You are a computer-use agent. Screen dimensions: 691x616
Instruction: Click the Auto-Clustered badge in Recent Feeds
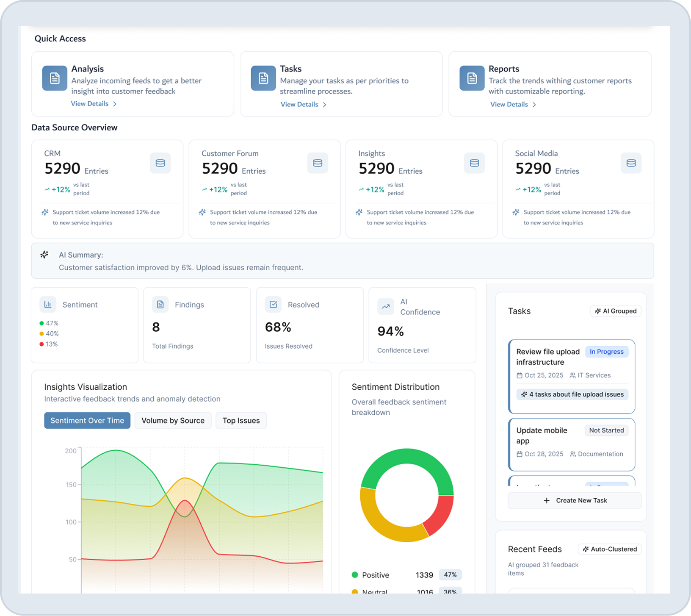[x=609, y=549]
